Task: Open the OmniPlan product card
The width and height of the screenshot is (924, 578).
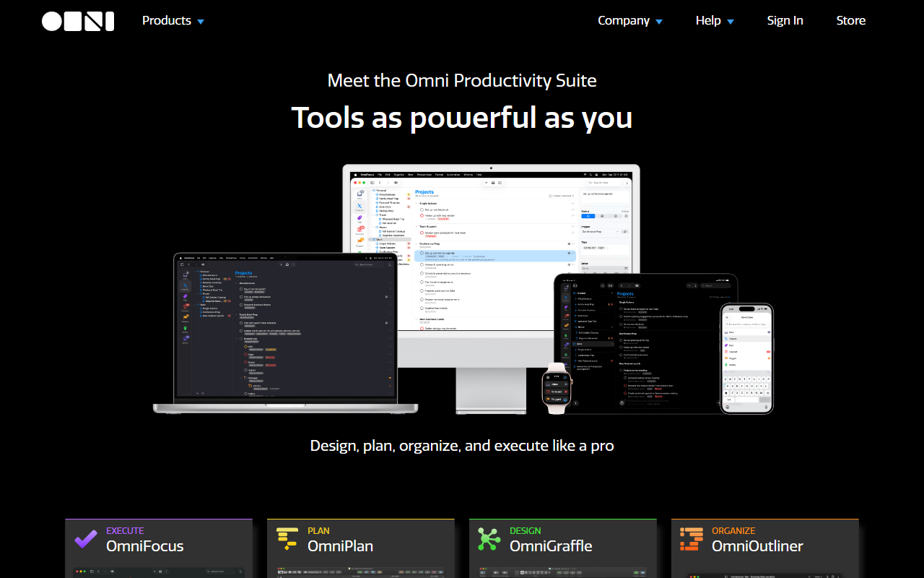Action: 361,548
